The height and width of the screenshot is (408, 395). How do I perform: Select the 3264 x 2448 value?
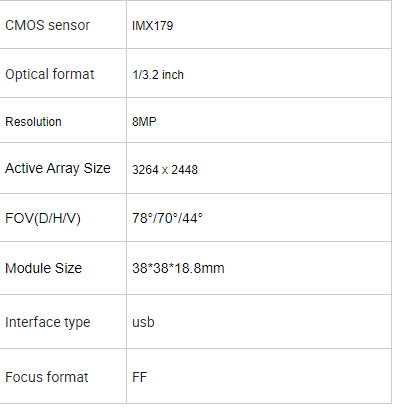(165, 170)
